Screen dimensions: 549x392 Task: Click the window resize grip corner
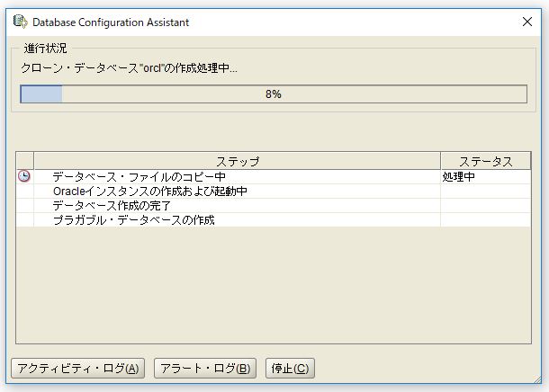pyautogui.click(x=537, y=380)
